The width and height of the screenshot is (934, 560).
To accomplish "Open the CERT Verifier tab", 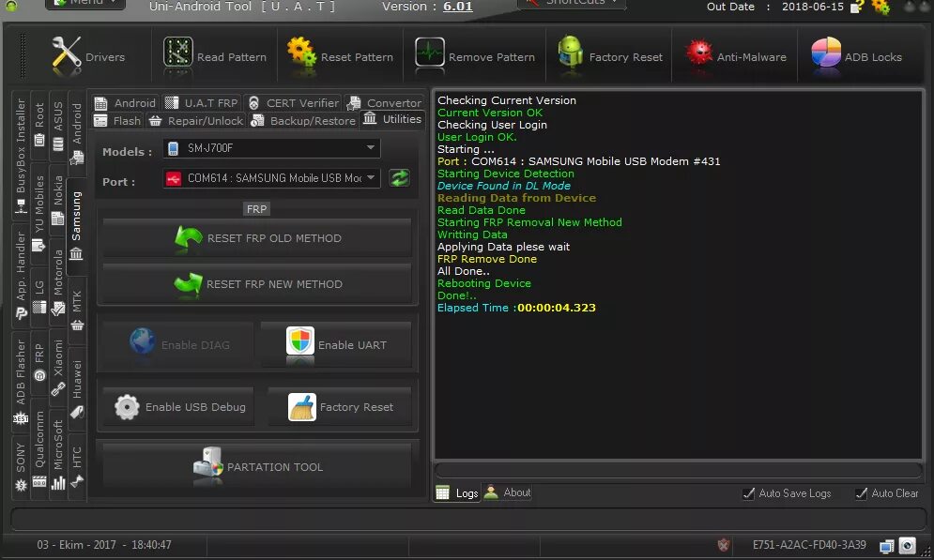I will click(293, 103).
